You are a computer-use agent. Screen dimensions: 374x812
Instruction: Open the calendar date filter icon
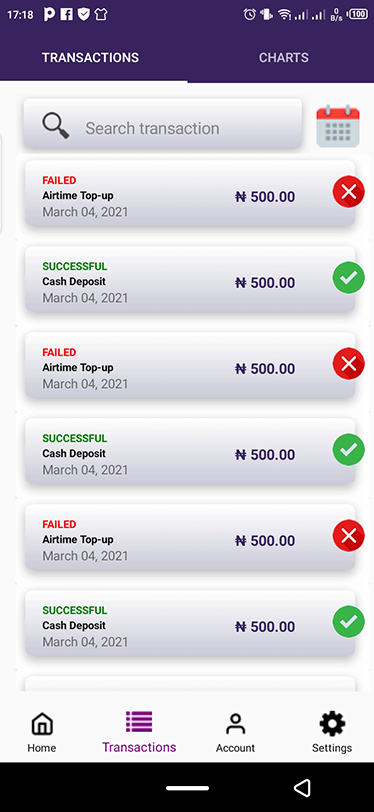tap(338, 126)
